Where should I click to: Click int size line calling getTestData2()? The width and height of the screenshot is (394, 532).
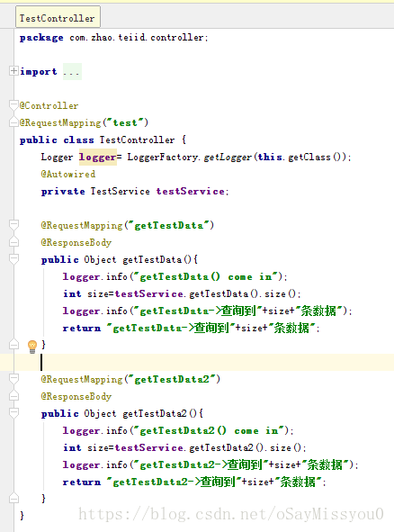pyautogui.click(x=184, y=447)
